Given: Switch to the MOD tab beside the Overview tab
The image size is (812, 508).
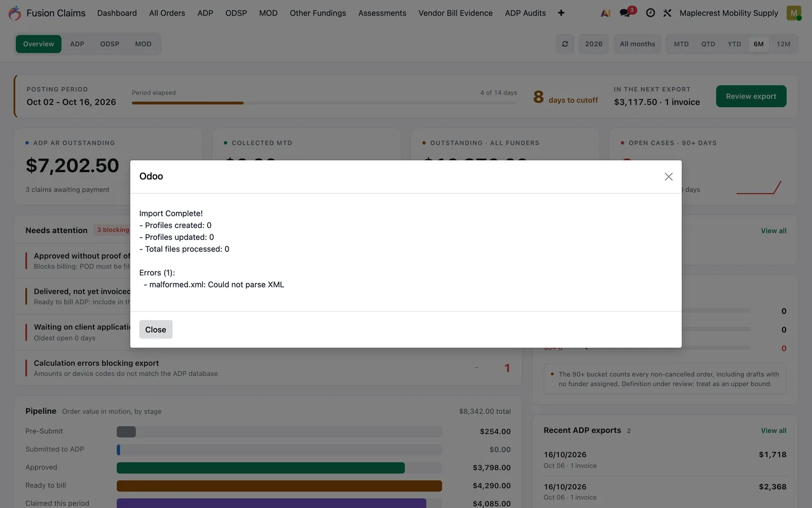Looking at the screenshot, I should [x=143, y=44].
